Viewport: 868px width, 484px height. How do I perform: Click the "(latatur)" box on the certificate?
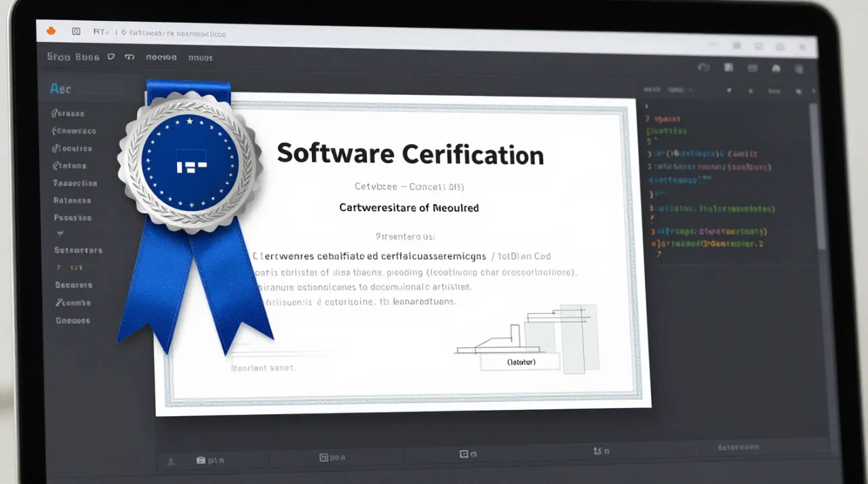(521, 362)
